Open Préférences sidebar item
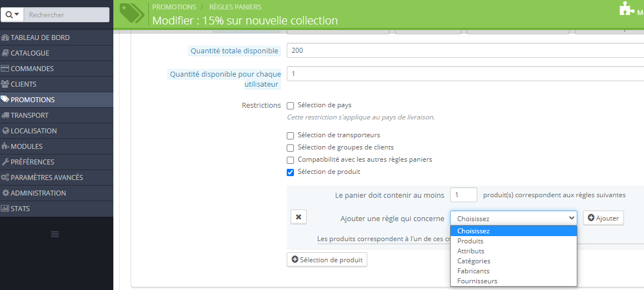This screenshot has width=644, height=290. pyautogui.click(x=57, y=162)
